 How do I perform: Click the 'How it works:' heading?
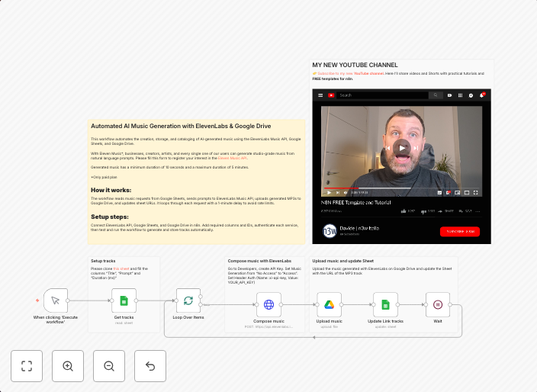point(111,190)
